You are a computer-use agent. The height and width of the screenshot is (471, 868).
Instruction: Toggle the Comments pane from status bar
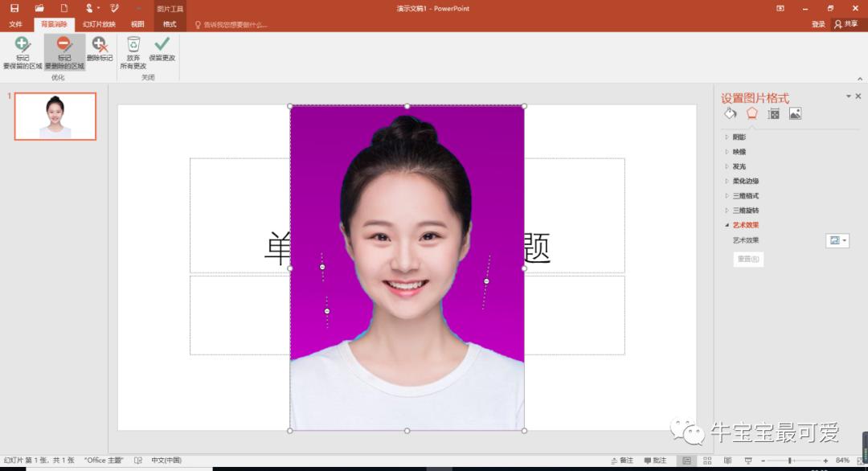point(655,460)
